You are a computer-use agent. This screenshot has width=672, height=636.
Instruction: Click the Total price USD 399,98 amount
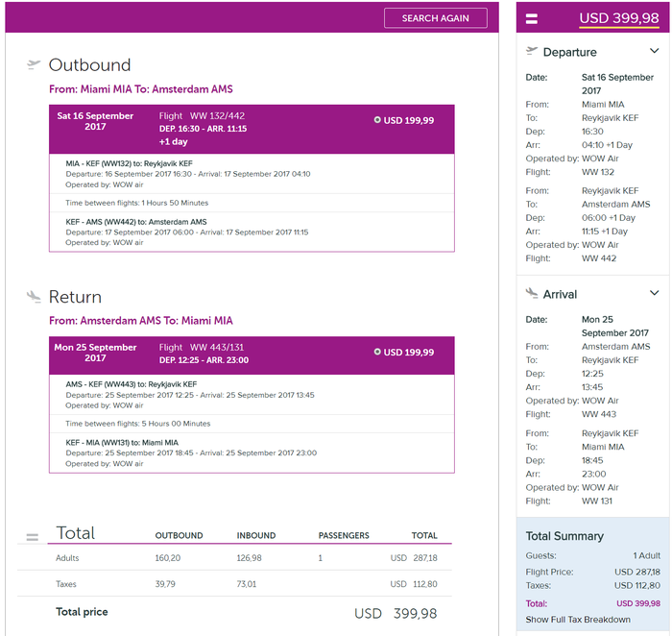click(396, 613)
